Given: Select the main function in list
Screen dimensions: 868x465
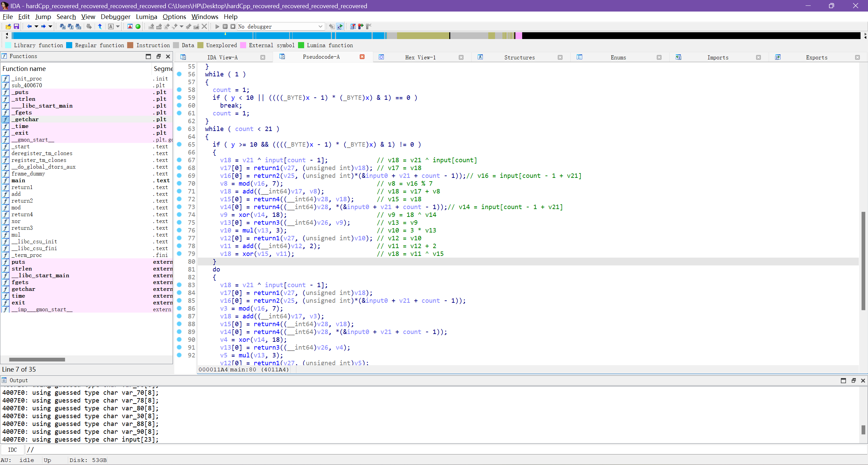Looking at the screenshot, I should click(87, 181).
